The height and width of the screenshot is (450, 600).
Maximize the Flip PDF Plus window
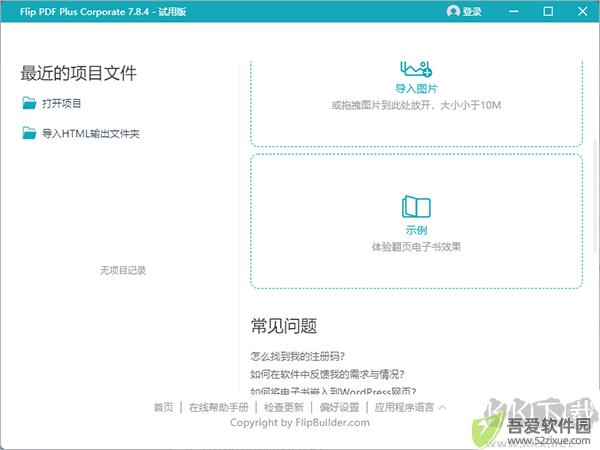(548, 11)
